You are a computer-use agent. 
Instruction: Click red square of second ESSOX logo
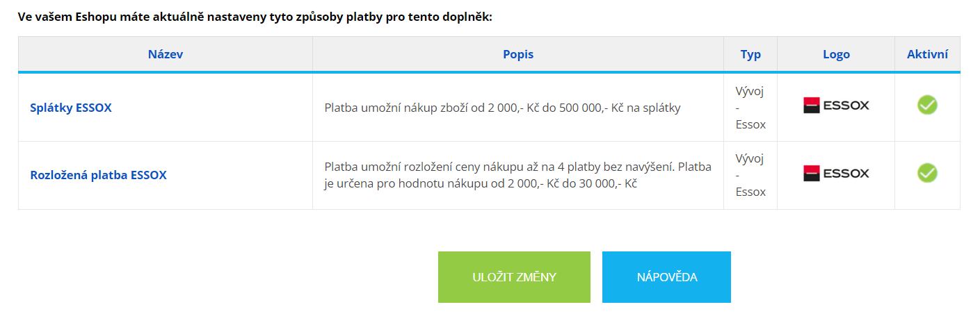tap(812, 173)
